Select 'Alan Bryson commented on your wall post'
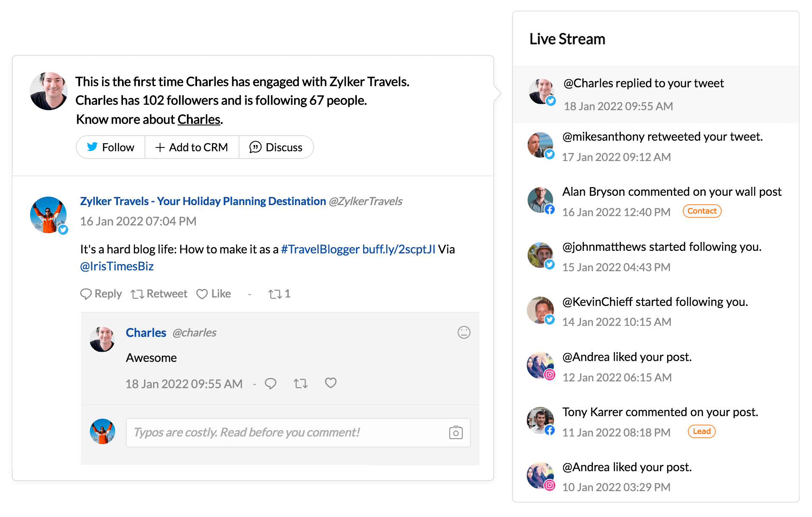 tap(656, 201)
